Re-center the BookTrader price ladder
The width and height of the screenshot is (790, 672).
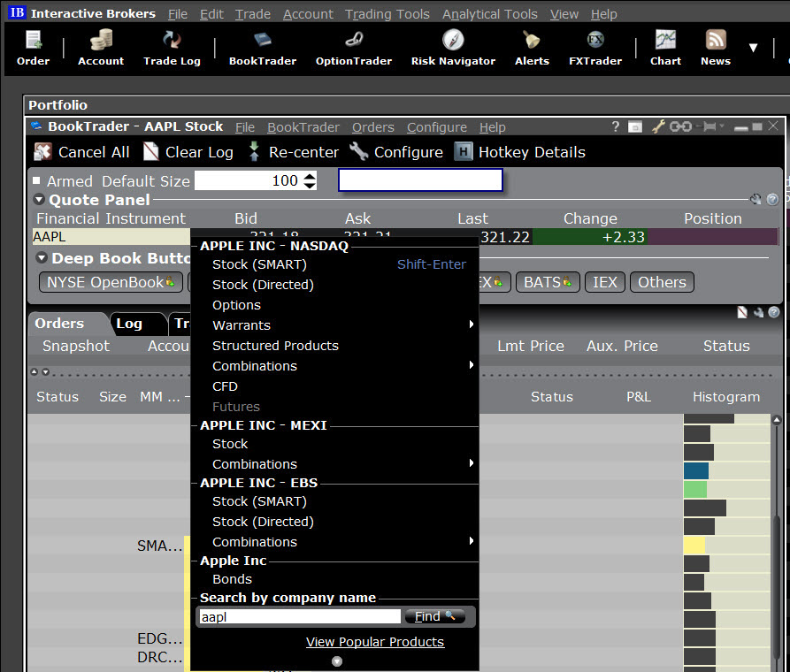coord(293,151)
